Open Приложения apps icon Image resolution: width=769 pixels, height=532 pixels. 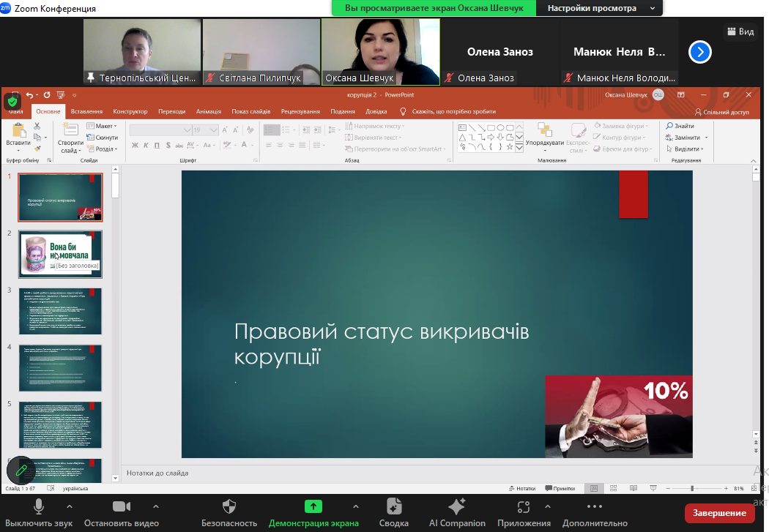[524, 506]
